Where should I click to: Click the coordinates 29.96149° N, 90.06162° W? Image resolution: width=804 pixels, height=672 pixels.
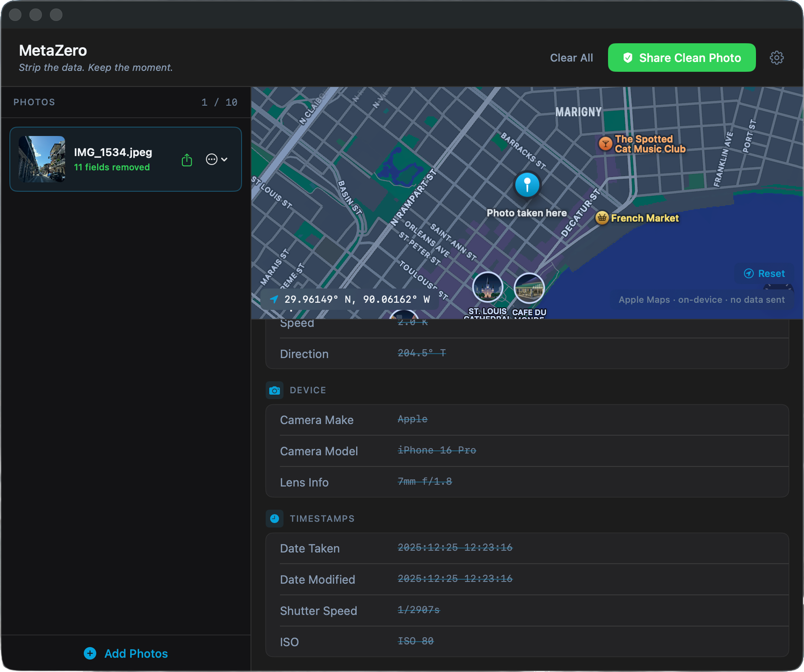click(357, 299)
